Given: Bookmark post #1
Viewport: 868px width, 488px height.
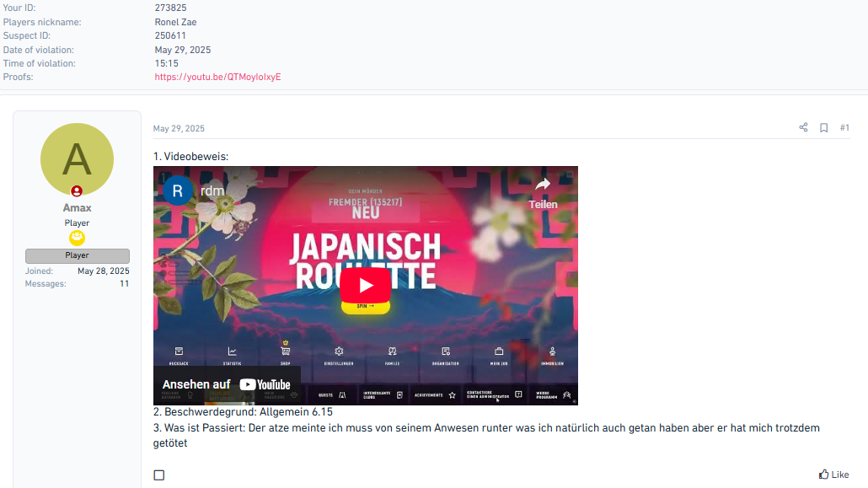Looking at the screenshot, I should coord(823,128).
